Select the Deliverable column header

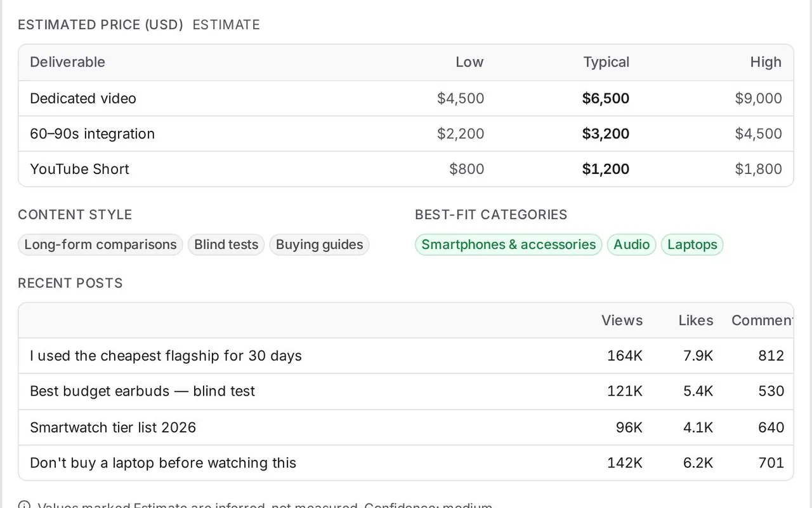click(67, 62)
